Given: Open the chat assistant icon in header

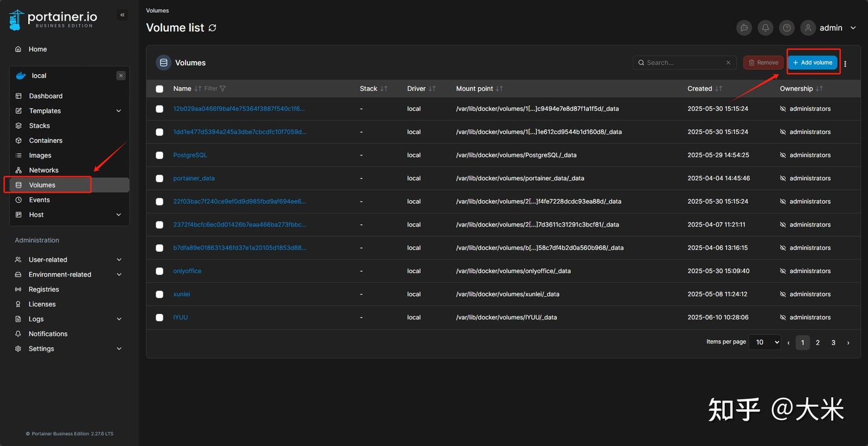Looking at the screenshot, I should click(744, 28).
